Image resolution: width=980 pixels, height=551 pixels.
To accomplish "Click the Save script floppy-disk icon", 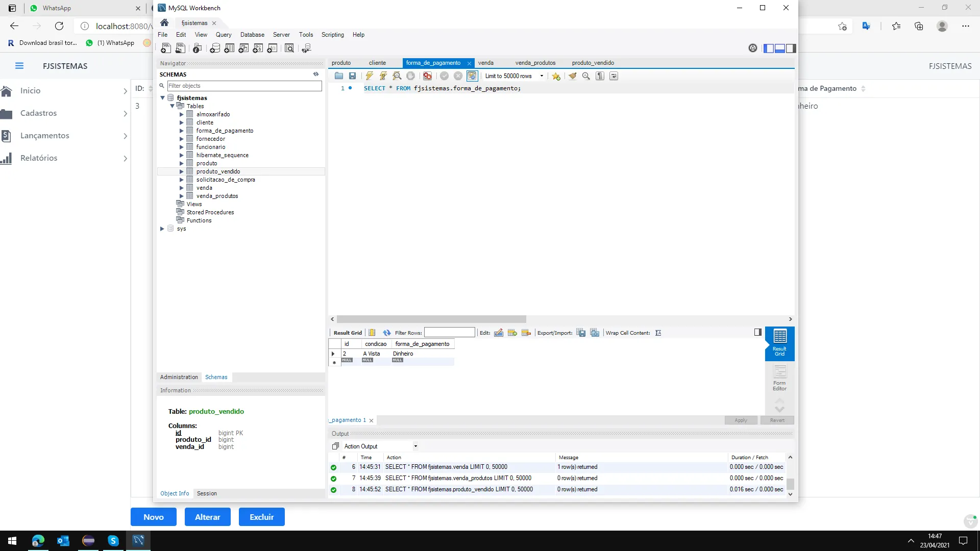I will pos(352,76).
